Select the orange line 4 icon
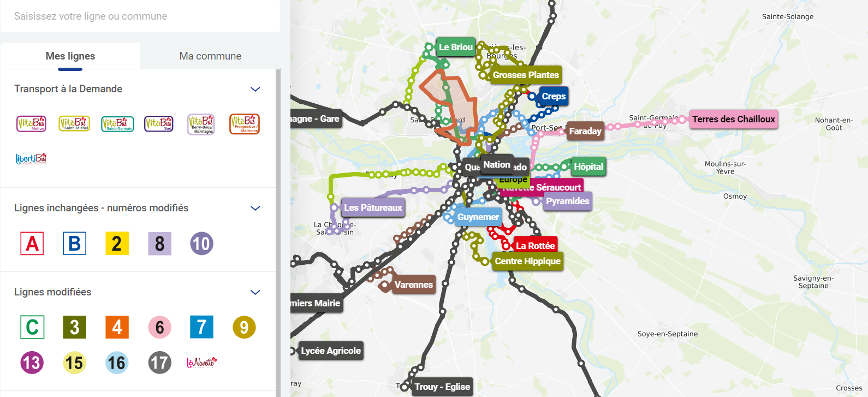868x397 pixels. 117,327
